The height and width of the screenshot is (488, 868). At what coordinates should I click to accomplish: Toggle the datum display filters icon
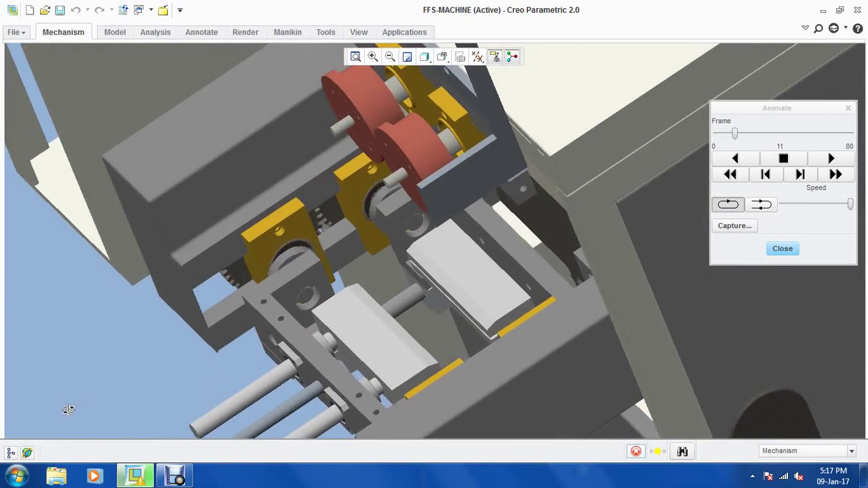[477, 56]
